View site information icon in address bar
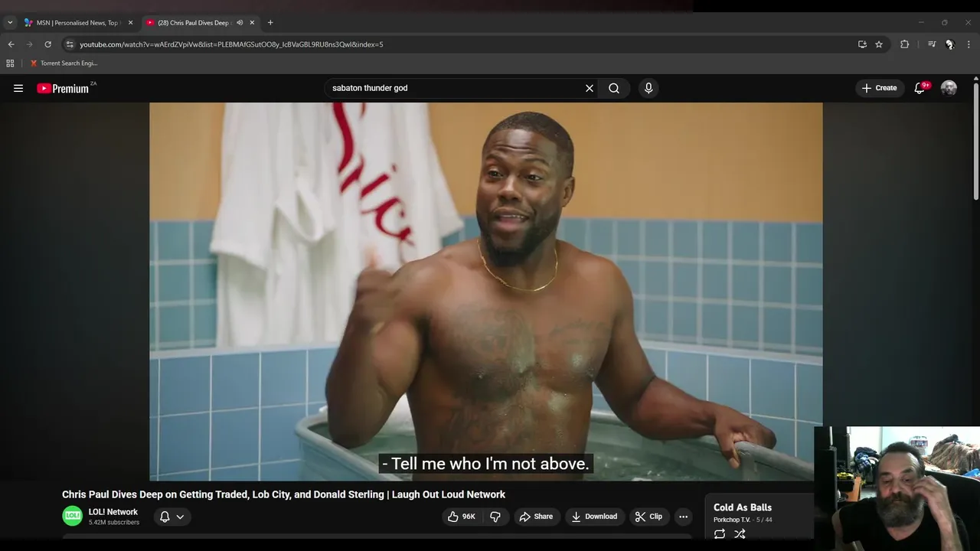 [70, 44]
